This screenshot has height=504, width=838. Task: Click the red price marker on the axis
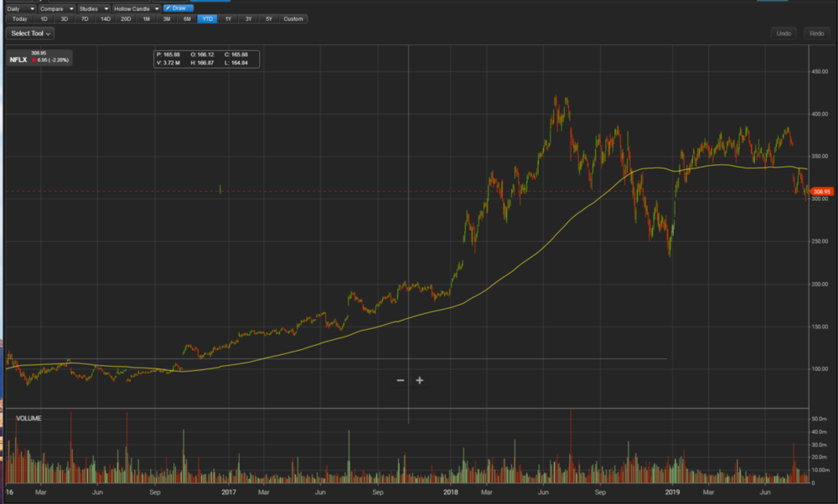821,191
